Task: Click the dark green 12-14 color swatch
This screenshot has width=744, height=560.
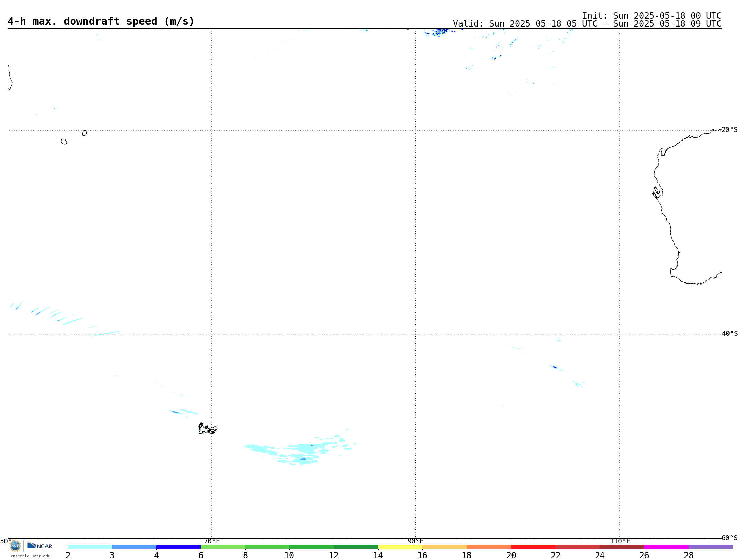Action: click(x=356, y=547)
